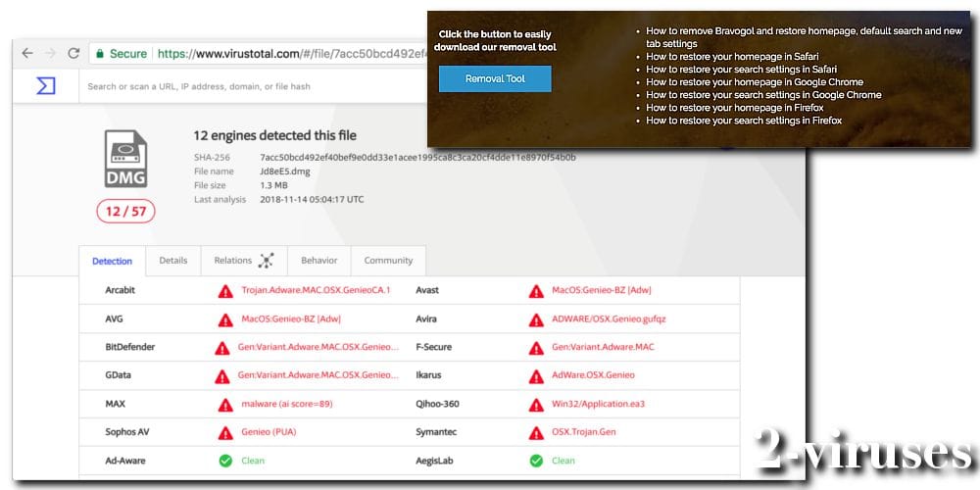Click warning icon in BitDefender row
The image size is (980, 490).
pos(221,348)
